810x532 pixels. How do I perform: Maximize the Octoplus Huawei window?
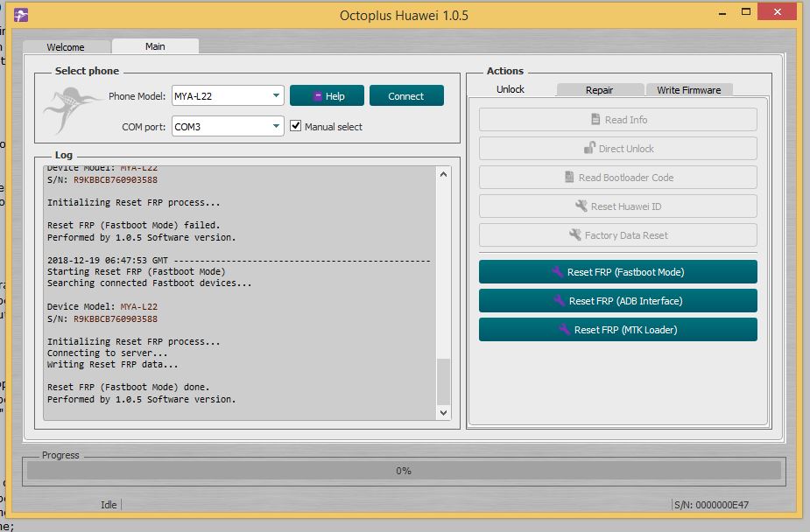(x=746, y=12)
